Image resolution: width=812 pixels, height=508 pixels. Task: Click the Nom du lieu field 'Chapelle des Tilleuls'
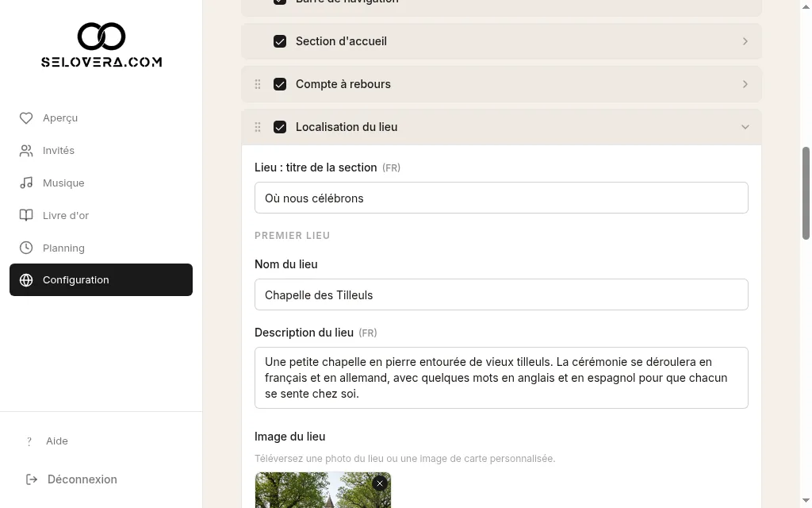click(501, 294)
